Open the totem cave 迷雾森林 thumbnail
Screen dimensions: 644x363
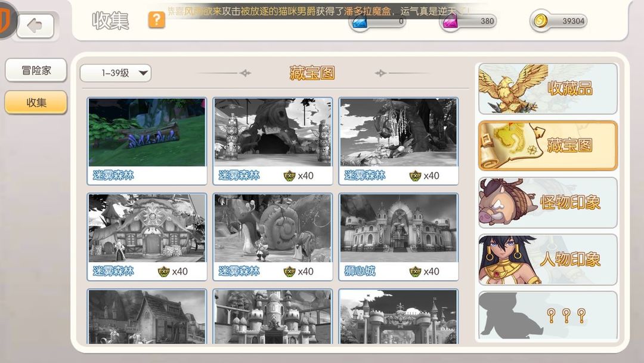tap(273, 141)
